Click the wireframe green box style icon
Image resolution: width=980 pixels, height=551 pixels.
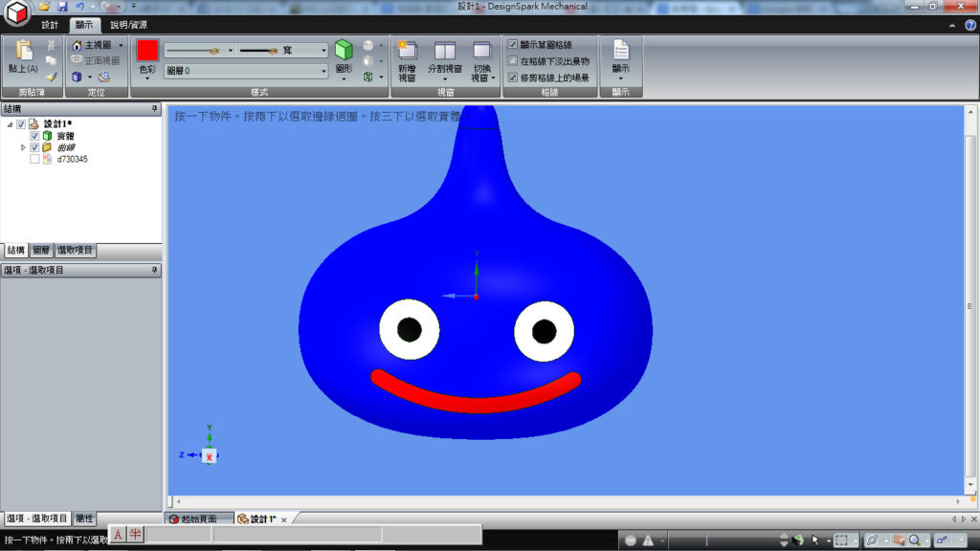[x=368, y=77]
